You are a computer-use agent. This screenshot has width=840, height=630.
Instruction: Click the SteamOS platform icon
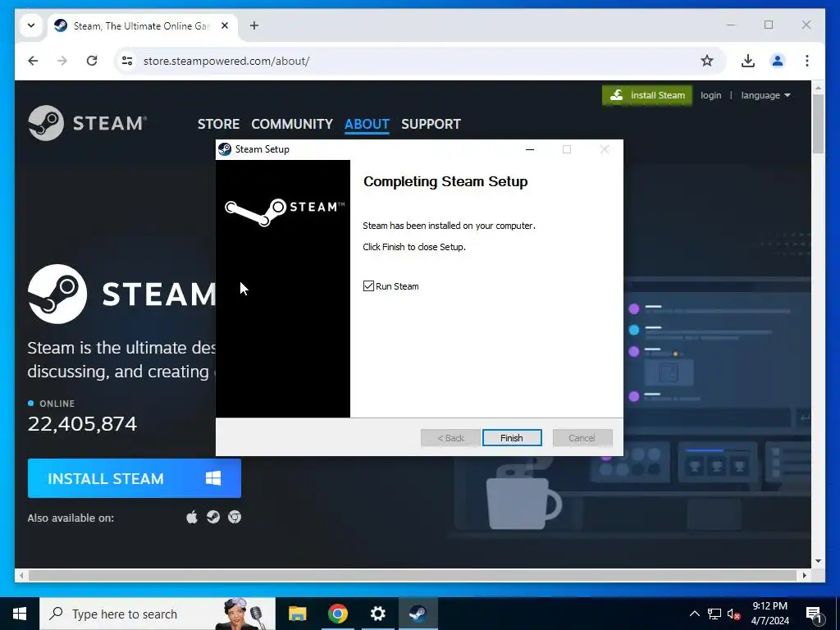(213, 517)
